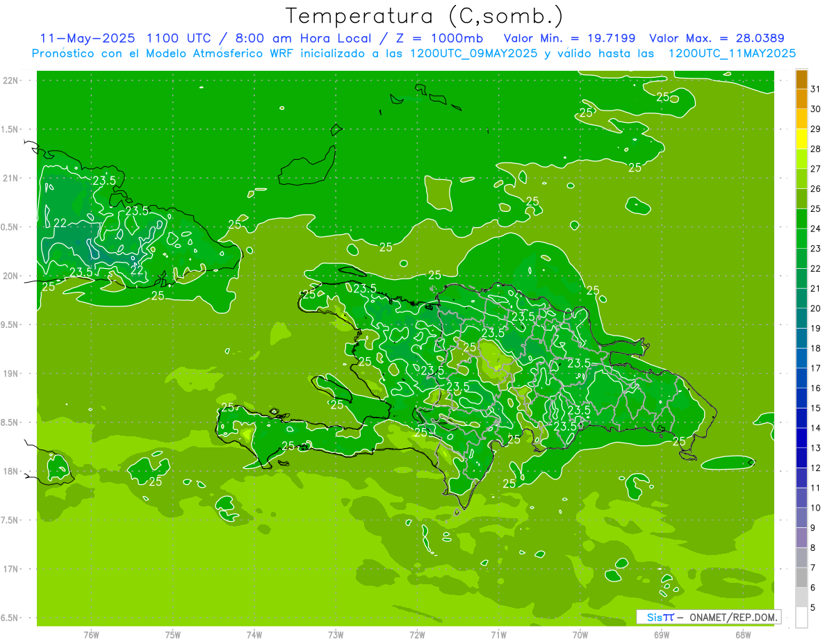
Task: Click the 17N latitude axis label
Action: [12, 569]
